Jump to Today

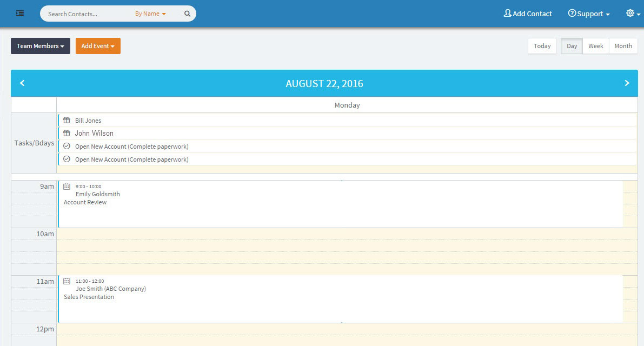(x=542, y=46)
